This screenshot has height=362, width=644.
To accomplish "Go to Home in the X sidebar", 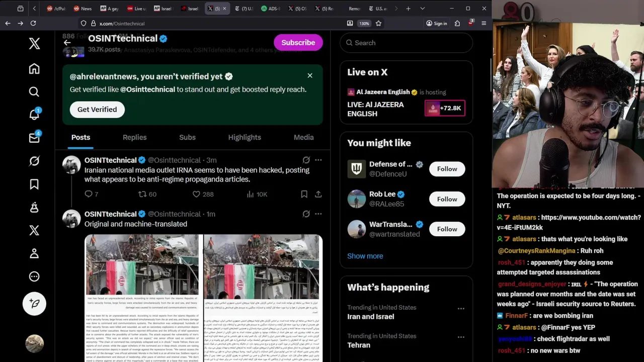I will click(34, 68).
